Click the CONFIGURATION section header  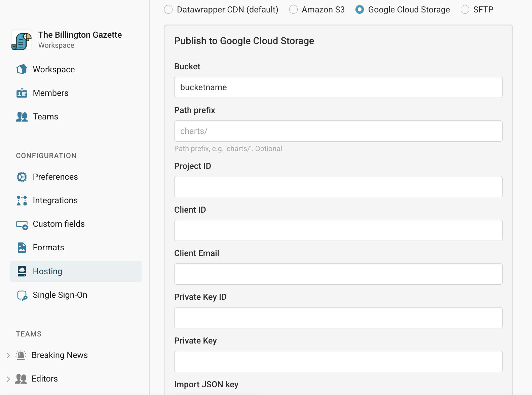pos(46,156)
